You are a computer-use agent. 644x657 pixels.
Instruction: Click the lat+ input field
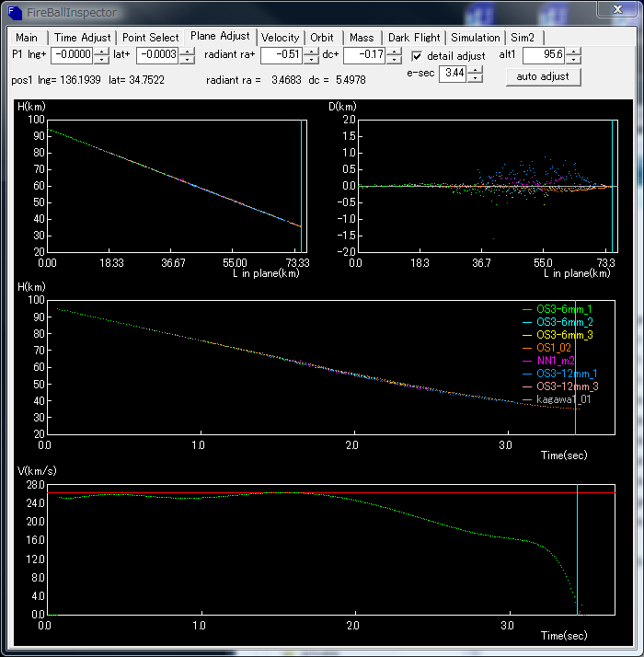click(156, 56)
